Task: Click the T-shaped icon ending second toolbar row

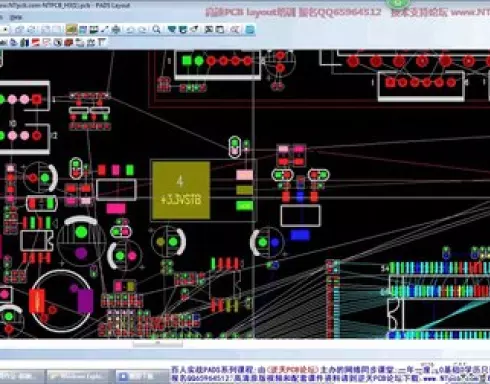Action: (102, 42)
